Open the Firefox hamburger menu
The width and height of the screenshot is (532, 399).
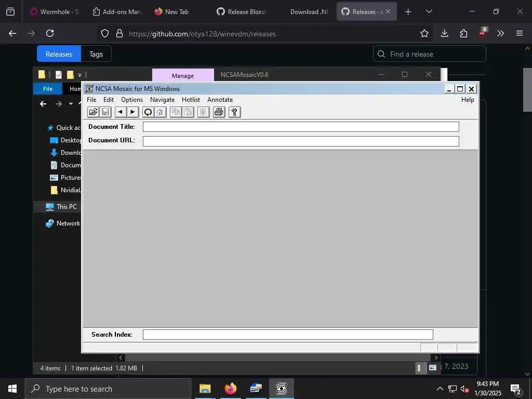pyautogui.click(x=519, y=33)
